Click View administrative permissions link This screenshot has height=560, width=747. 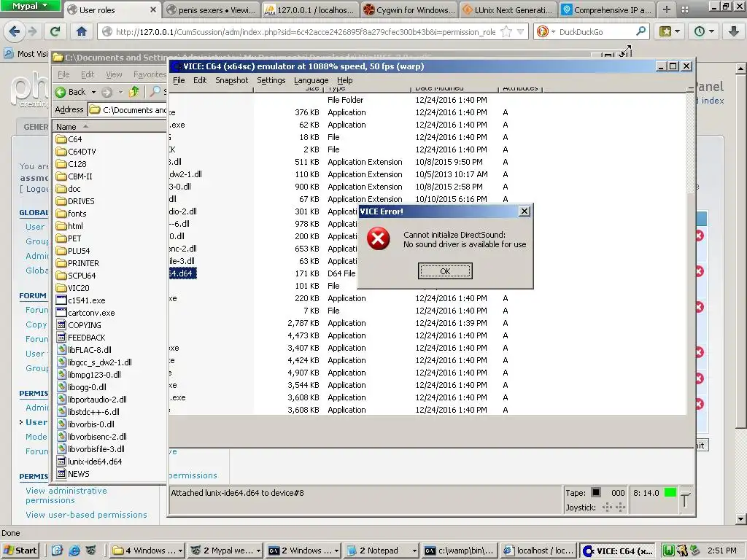[x=66, y=495]
